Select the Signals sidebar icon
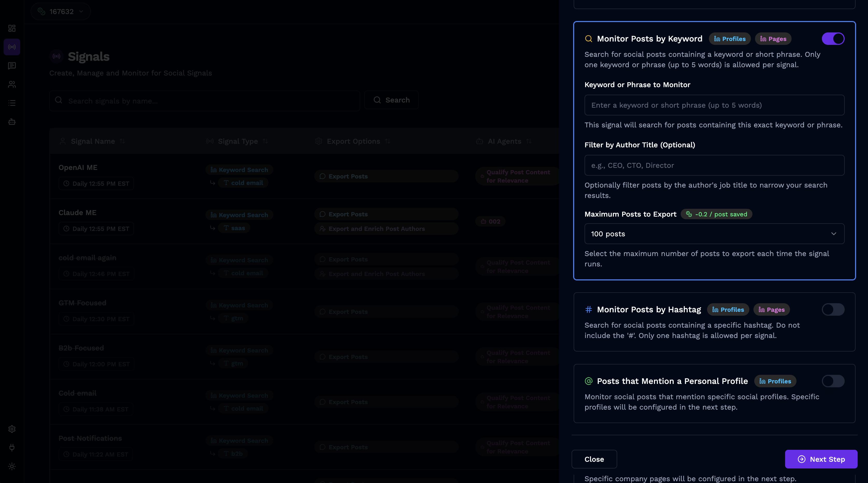Image resolution: width=868 pixels, height=483 pixels. pos(12,47)
